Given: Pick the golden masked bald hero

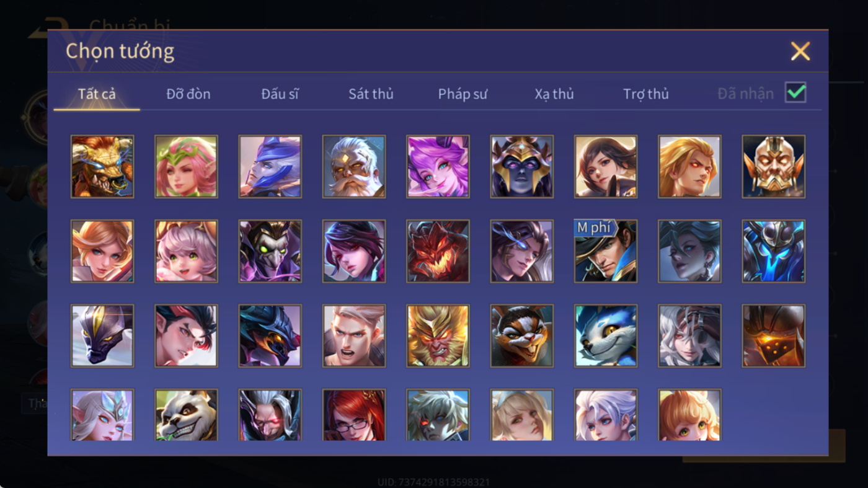Looking at the screenshot, I should (x=774, y=167).
